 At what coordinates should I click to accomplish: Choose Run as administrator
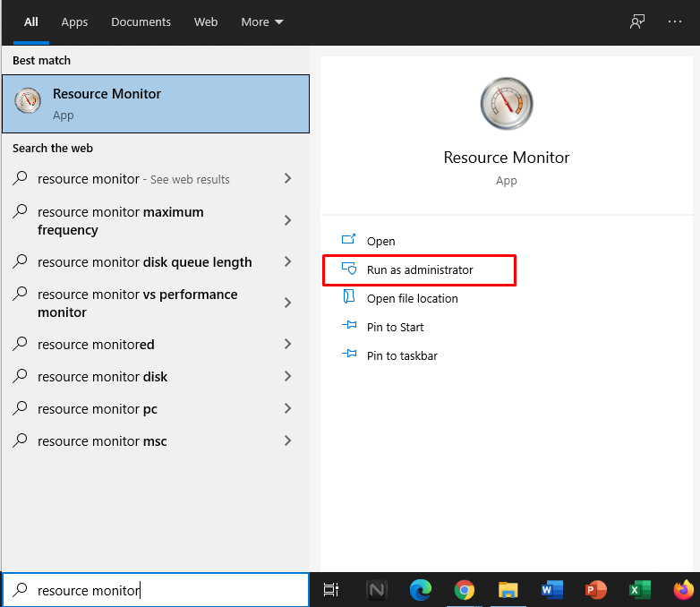(419, 269)
